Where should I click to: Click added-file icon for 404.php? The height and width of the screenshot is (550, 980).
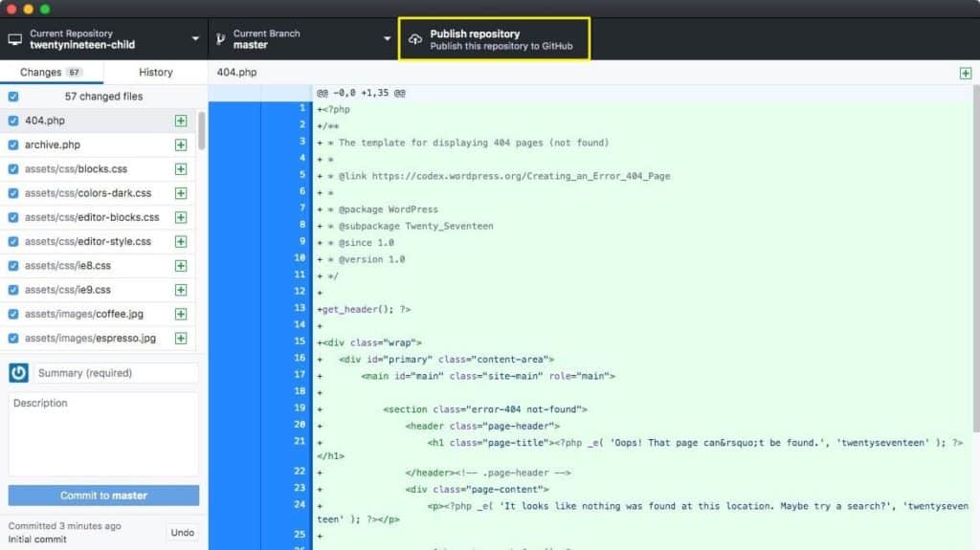pos(181,121)
